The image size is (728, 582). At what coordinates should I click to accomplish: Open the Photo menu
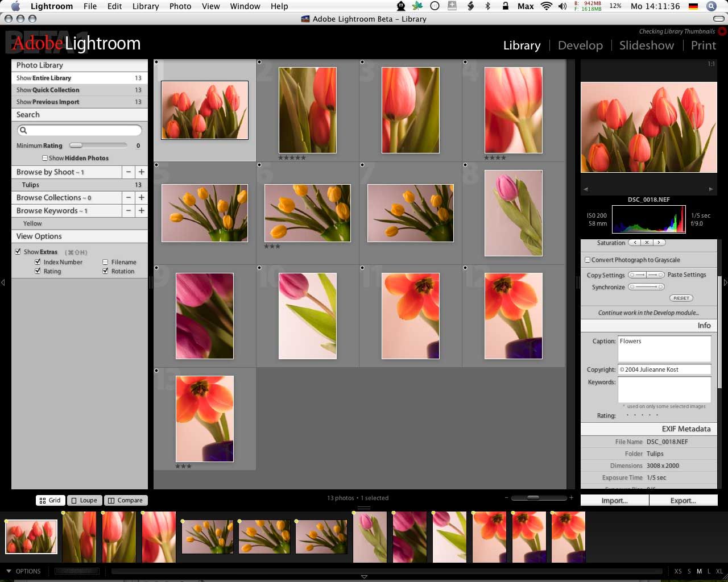pos(180,6)
